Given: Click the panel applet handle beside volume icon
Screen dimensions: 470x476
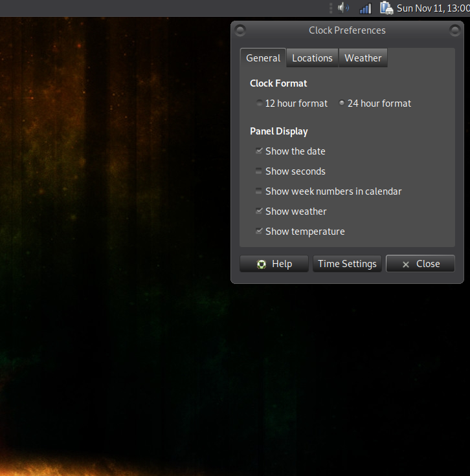Looking at the screenshot, I should pos(331,8).
